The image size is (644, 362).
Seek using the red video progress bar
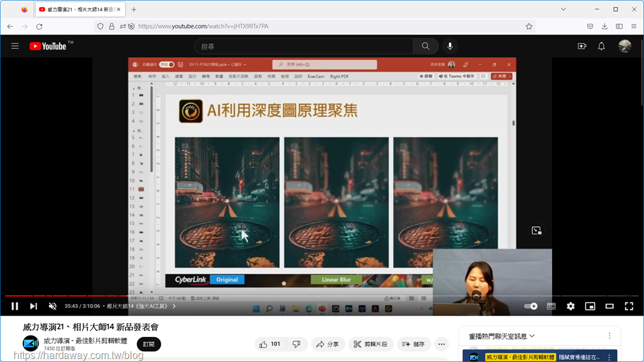pos(322,295)
